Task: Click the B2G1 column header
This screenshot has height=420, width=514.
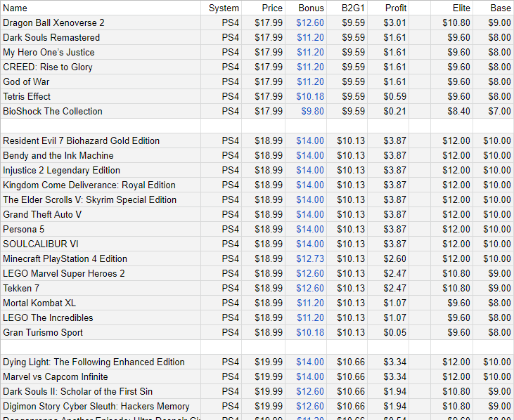Action: click(x=347, y=8)
